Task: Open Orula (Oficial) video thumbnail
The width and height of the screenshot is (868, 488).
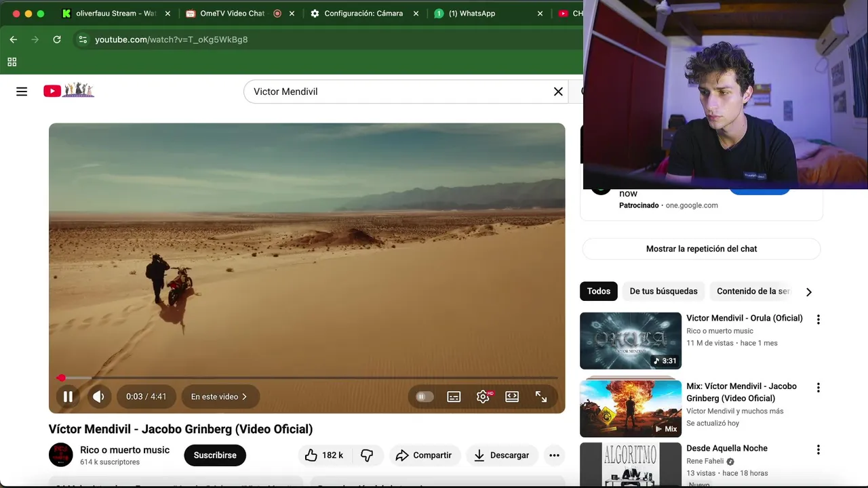Action: [631, 341]
